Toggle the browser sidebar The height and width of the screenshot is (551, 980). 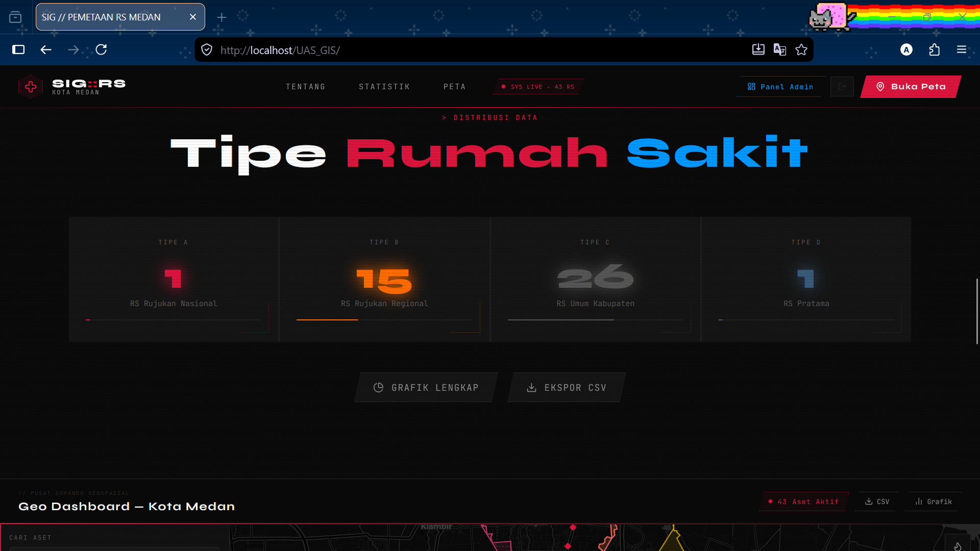(18, 49)
